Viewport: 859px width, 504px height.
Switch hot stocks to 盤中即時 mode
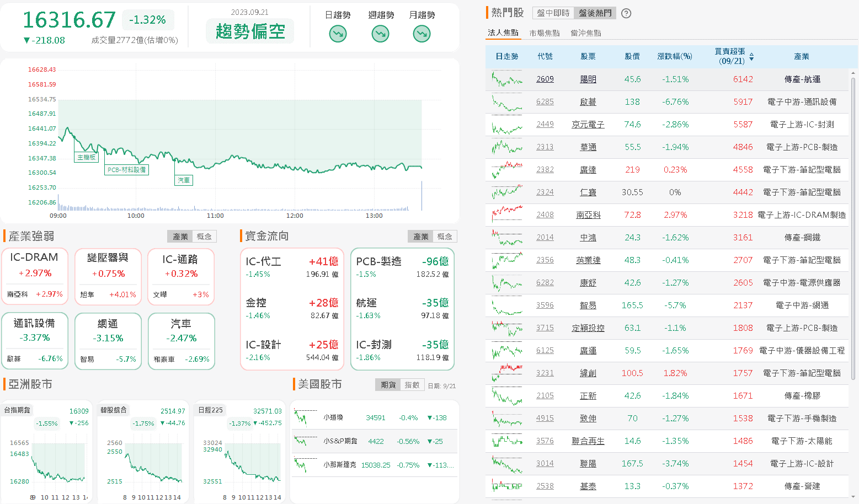(x=553, y=13)
